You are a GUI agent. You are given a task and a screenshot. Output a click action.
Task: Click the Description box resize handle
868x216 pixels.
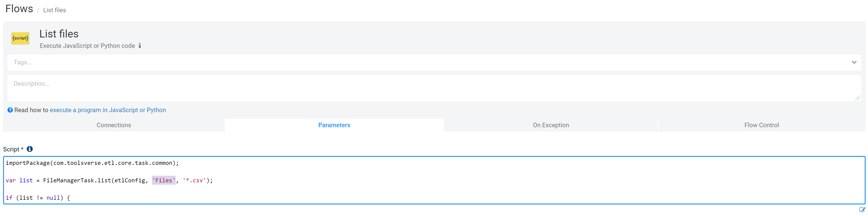[857, 98]
